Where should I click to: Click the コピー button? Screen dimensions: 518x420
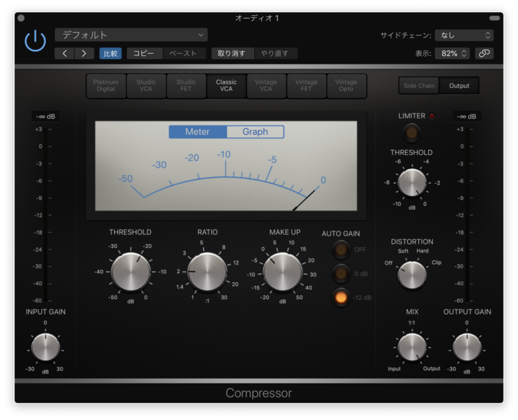point(144,54)
